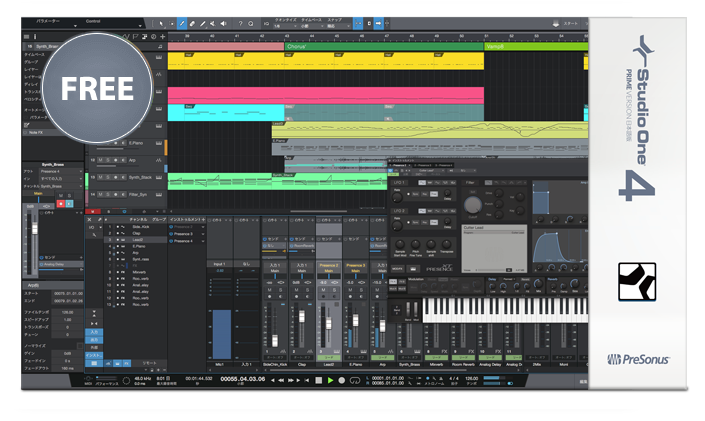Image resolution: width=705 pixels, height=421 pixels.
Task: Open the track list hamburger icon
Action: point(27,36)
